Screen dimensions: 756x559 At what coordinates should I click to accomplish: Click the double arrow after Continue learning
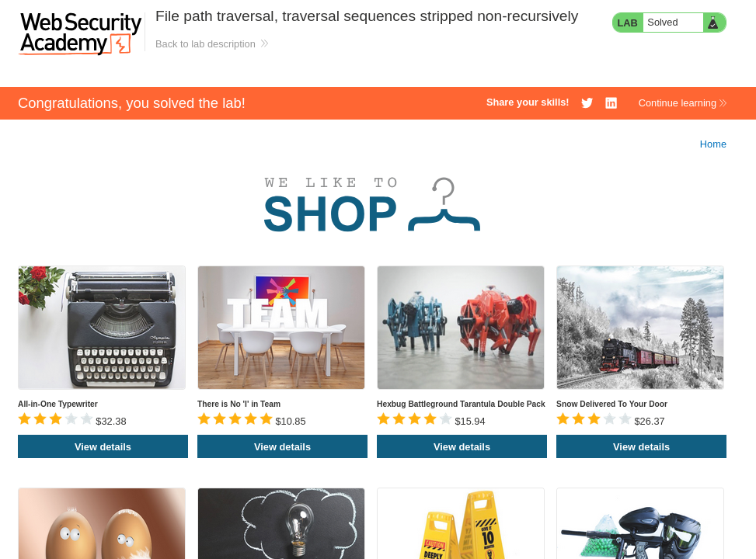point(723,103)
